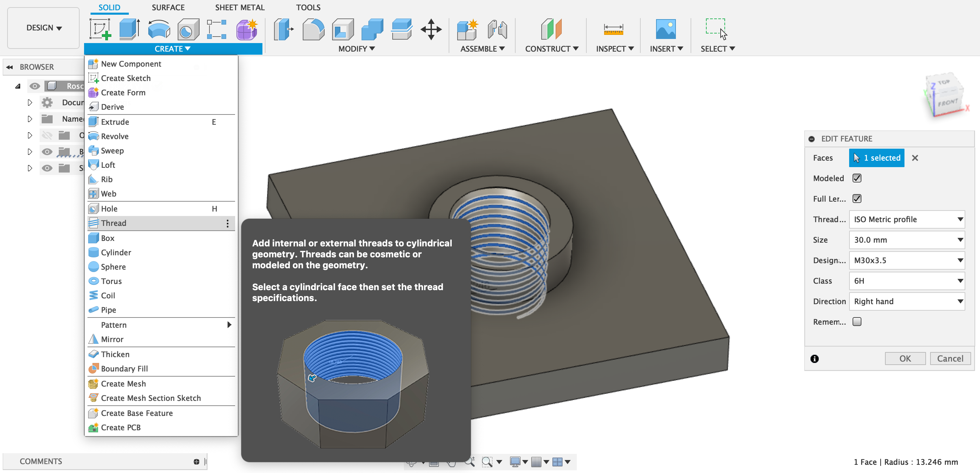Click the ViewCube FRONT face
980x473 pixels.
click(x=947, y=103)
